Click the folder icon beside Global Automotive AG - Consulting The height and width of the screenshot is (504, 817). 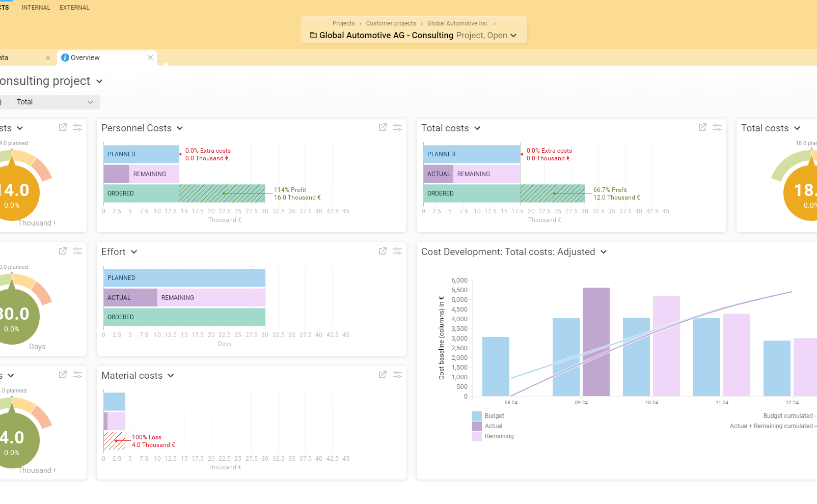pyautogui.click(x=313, y=35)
